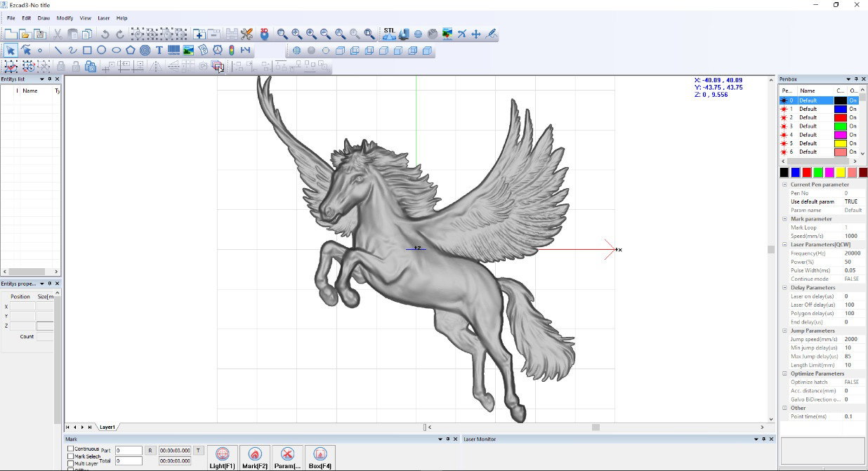
Task: Open the Penbox panel dropdown arrow
Action: (848, 79)
